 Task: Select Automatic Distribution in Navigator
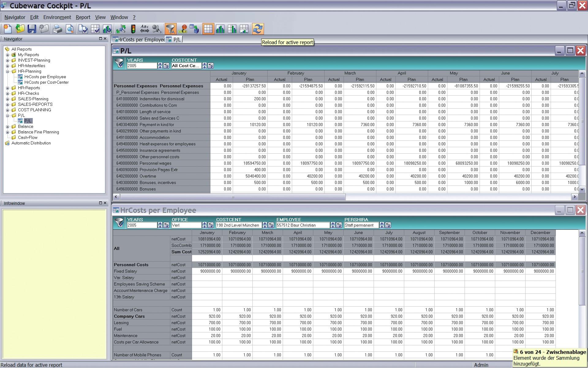pyautogui.click(x=31, y=143)
